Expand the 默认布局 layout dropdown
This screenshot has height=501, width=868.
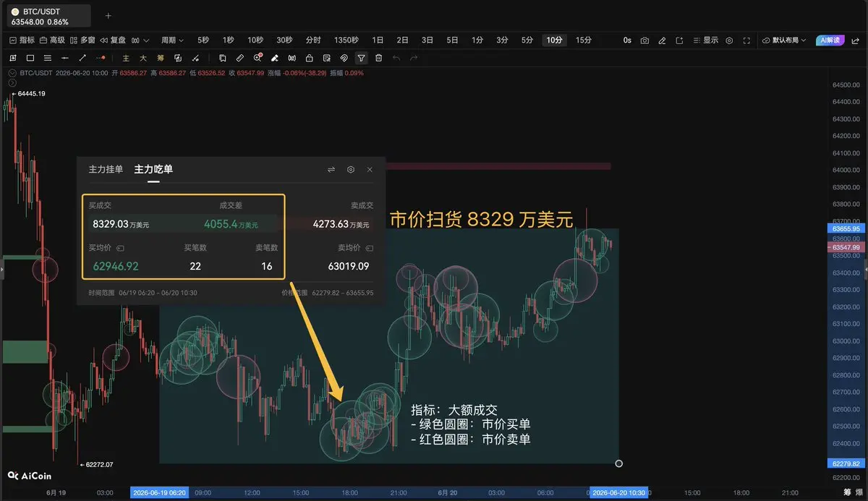click(x=785, y=40)
